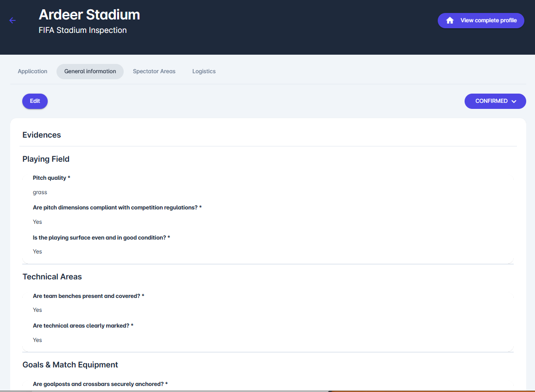Expand the Evidences section heading
Screen dimensions: 535x392
pyautogui.click(x=41, y=135)
